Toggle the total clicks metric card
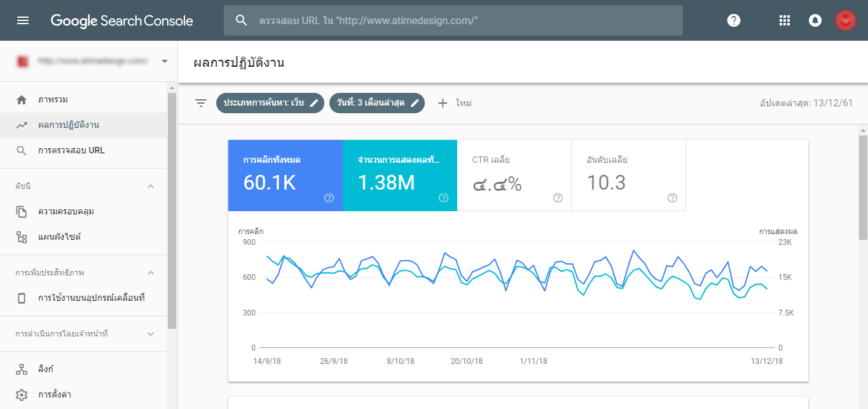Viewport: 868px width, 409px height. [x=285, y=175]
